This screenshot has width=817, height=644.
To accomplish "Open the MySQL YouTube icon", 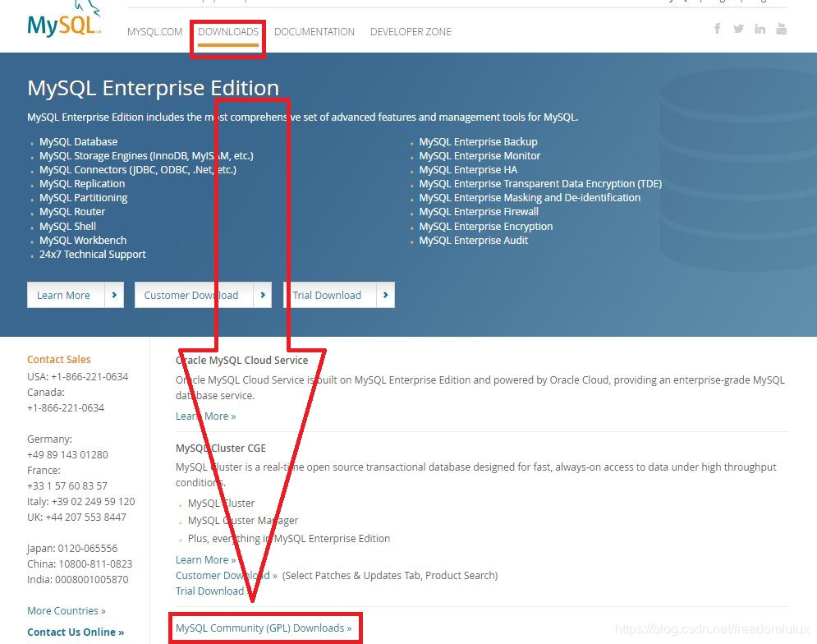I will pyautogui.click(x=781, y=29).
